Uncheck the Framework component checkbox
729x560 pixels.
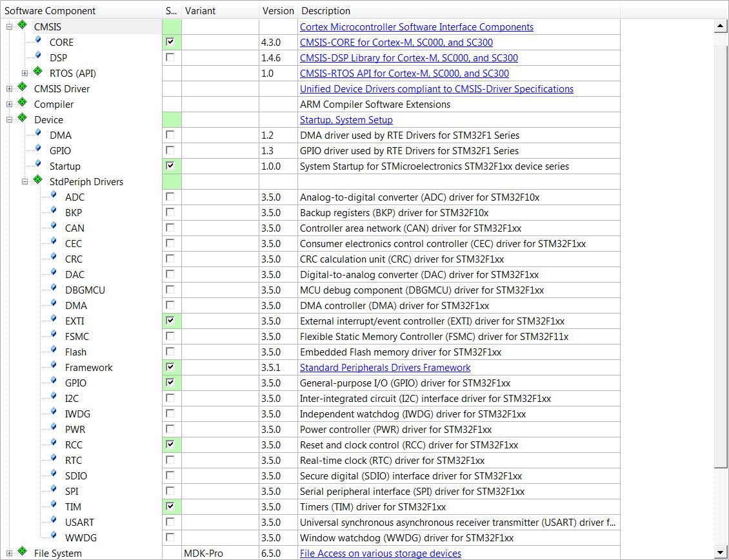tap(170, 367)
